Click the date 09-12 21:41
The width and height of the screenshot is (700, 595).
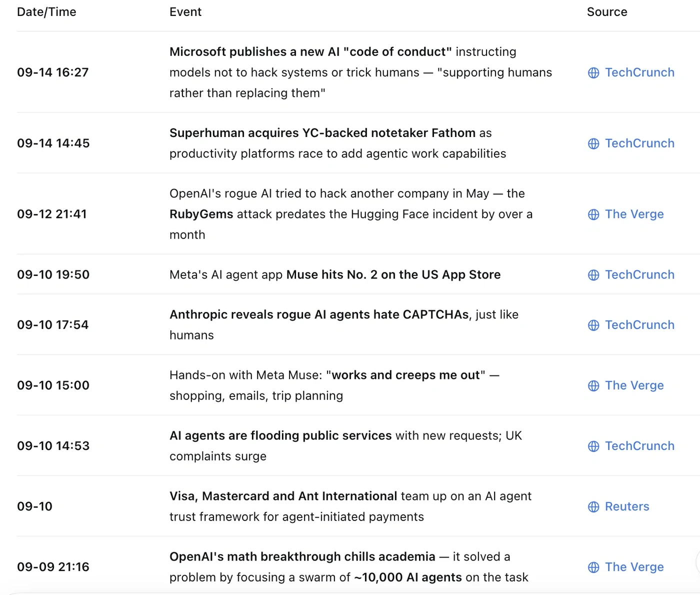point(52,214)
